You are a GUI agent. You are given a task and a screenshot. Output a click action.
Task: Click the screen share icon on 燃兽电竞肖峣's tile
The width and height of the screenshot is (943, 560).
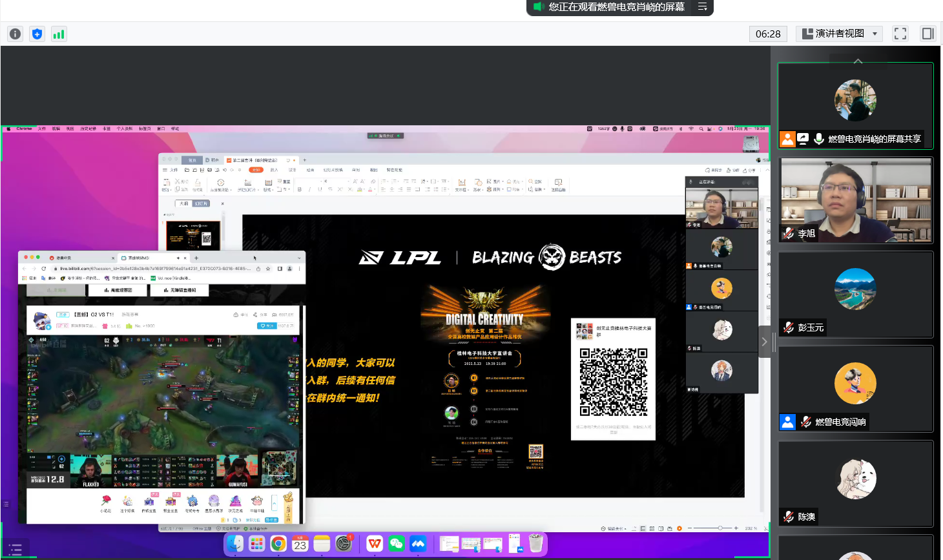click(803, 139)
